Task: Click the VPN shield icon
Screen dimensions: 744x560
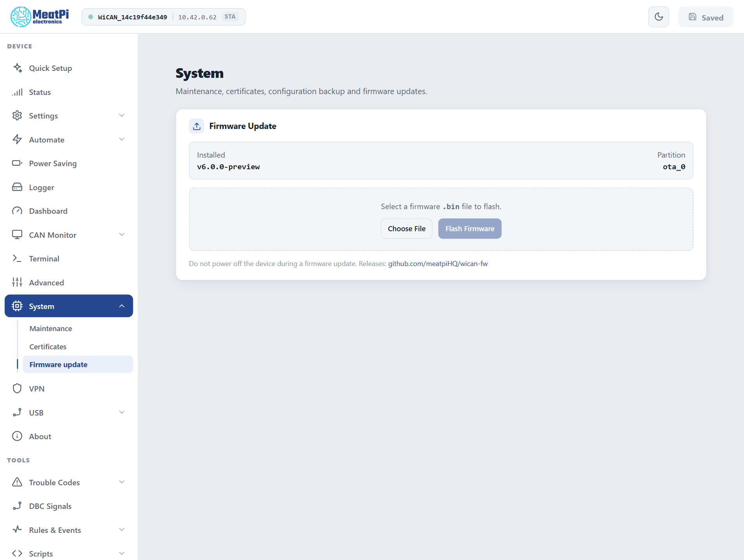Action: [x=17, y=388]
